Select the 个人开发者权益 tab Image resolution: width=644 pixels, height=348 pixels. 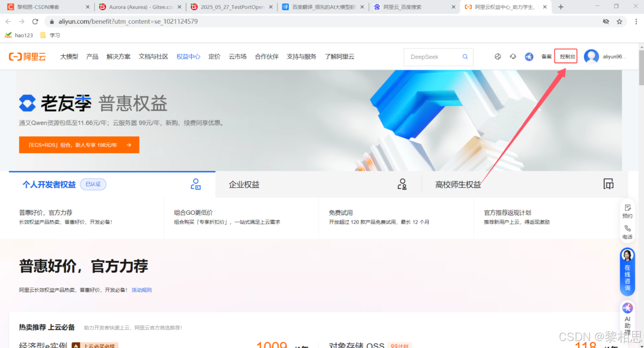coord(112,184)
